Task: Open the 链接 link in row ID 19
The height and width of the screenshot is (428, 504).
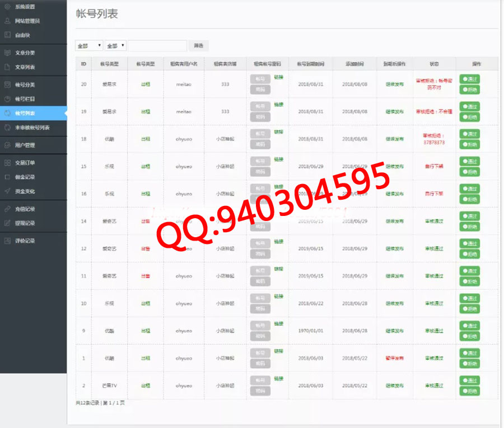Action: pyautogui.click(x=278, y=105)
